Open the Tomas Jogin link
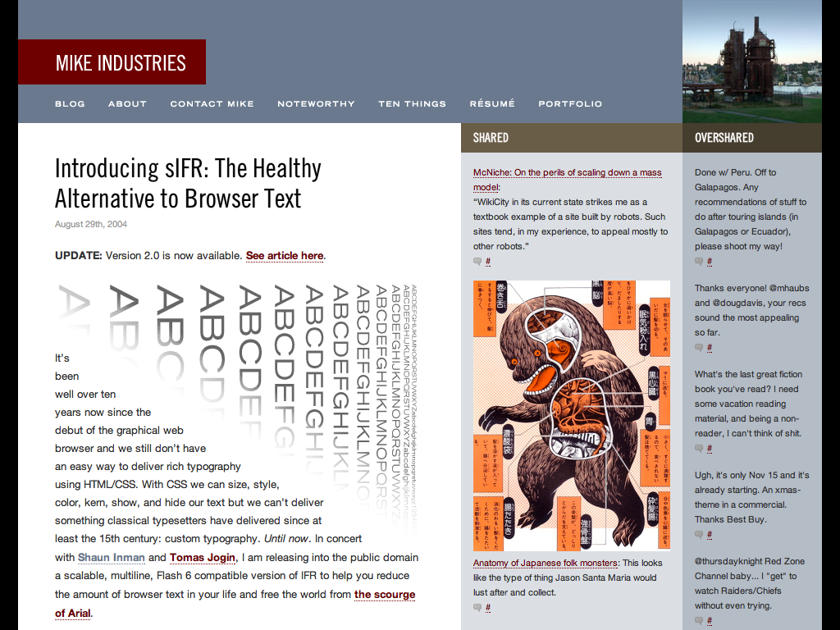 pyautogui.click(x=203, y=558)
